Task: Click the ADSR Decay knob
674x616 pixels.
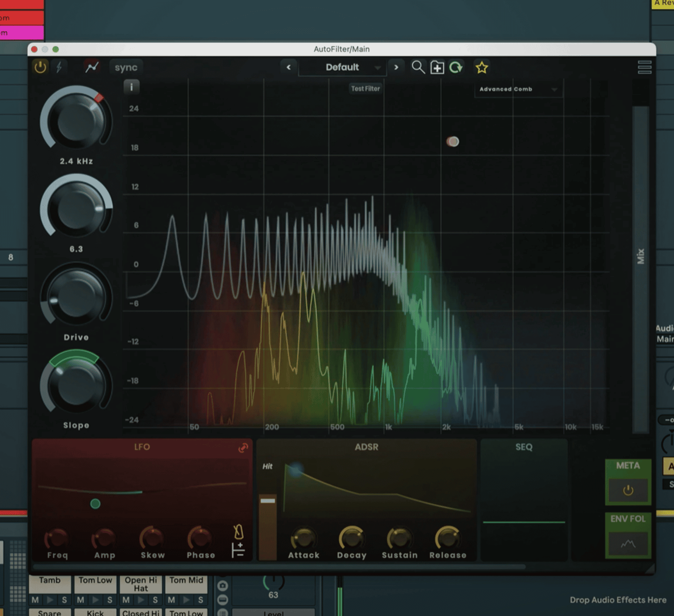Action: coord(352,539)
